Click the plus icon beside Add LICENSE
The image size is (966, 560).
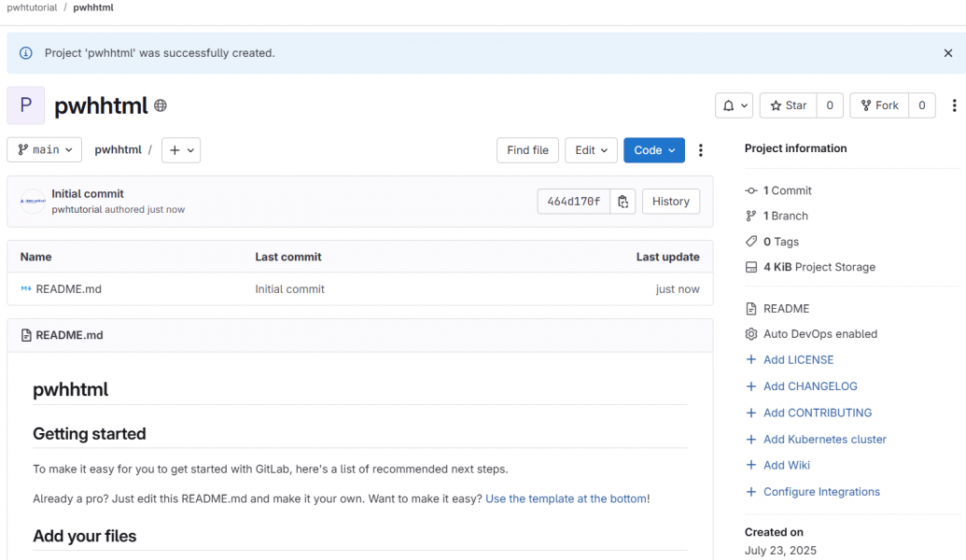(x=751, y=359)
